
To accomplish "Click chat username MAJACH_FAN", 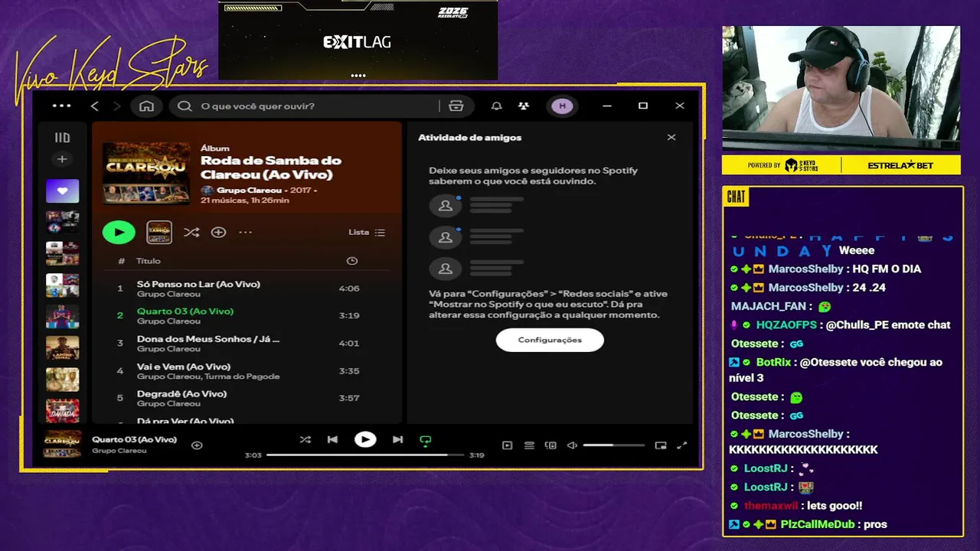I will (x=769, y=307).
